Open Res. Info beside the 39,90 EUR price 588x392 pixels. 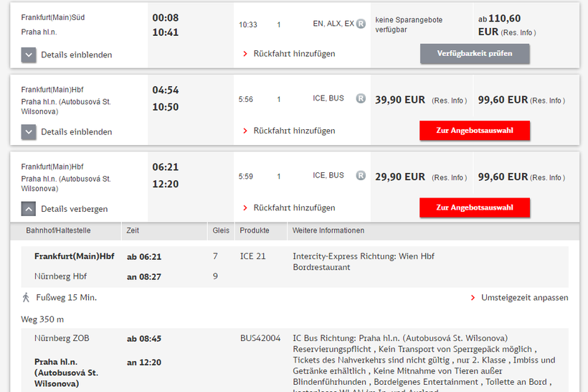[x=450, y=101]
